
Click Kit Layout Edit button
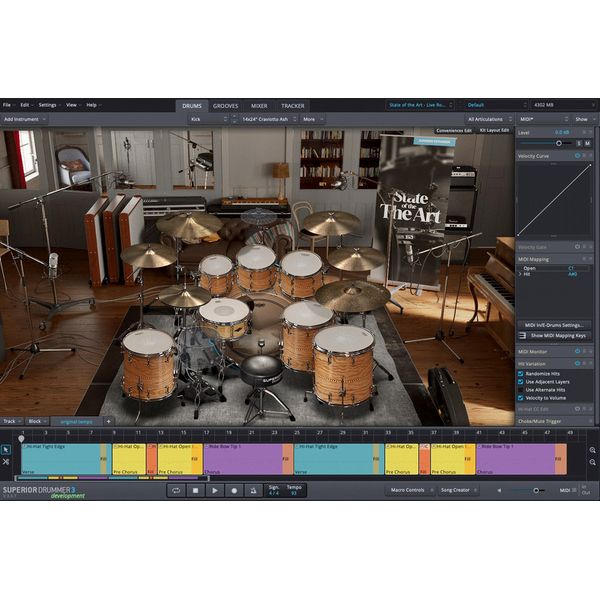(x=495, y=130)
